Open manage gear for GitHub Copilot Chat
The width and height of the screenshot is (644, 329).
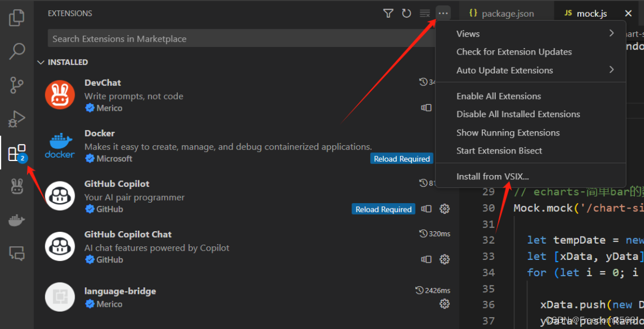[444, 259]
